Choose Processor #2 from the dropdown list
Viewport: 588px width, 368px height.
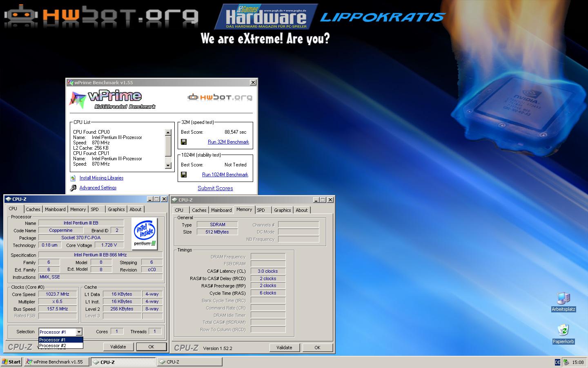61,346
